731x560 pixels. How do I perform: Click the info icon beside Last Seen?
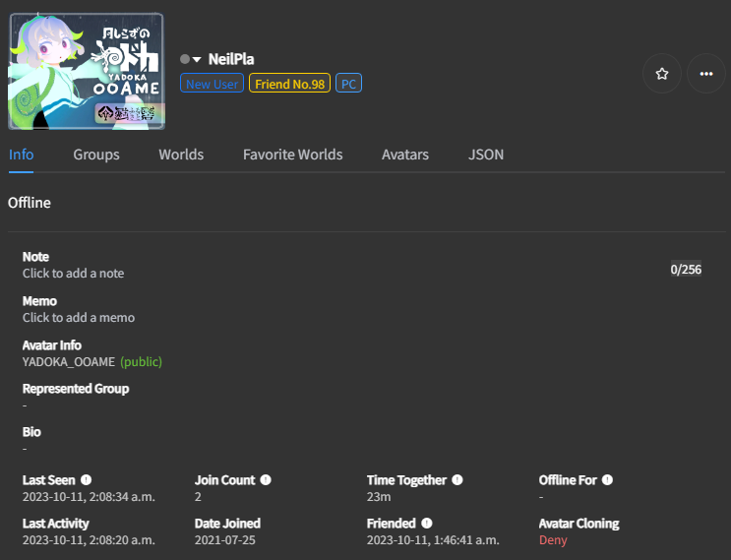(x=86, y=480)
